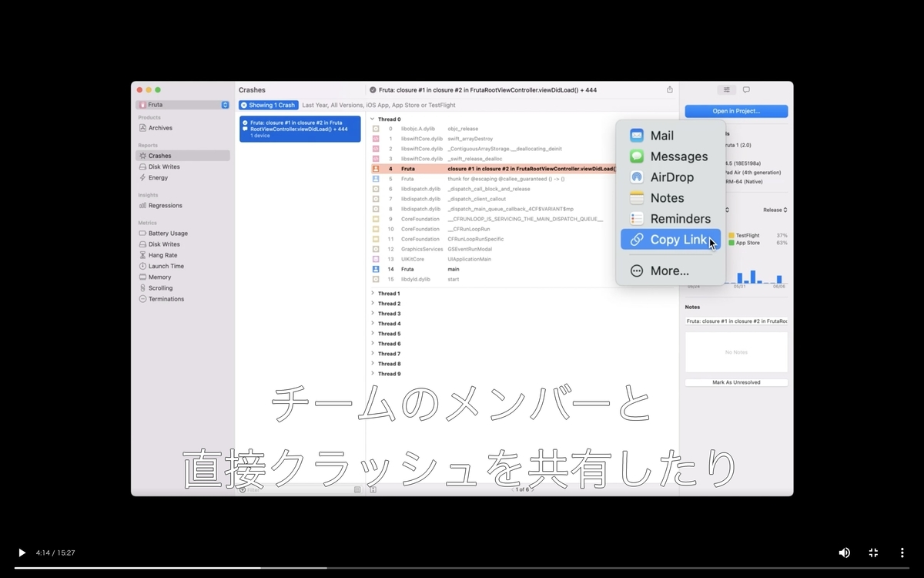Select stack frame 4 Fruta closure
Viewport: 924px width, 578px height.
point(493,169)
